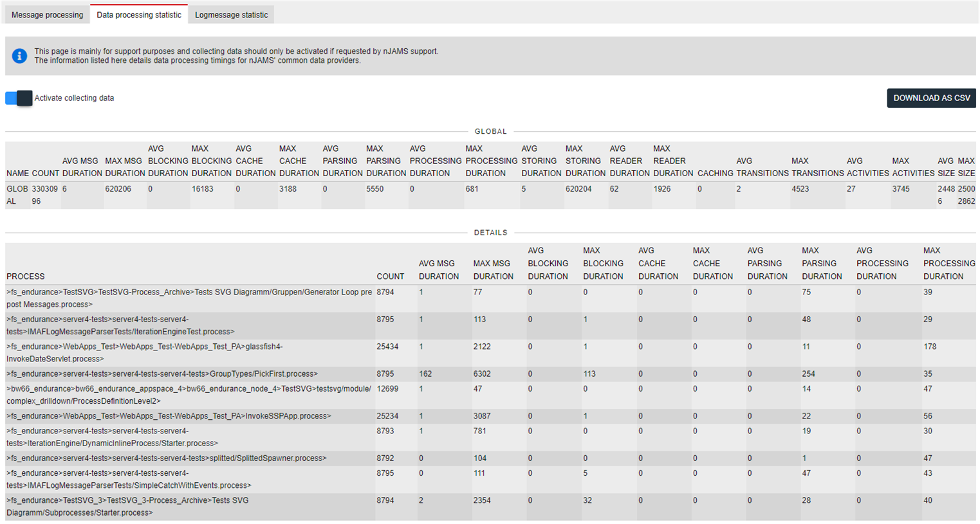This screenshot has height=524, width=980.
Task: Click the Global MAX STORING DURATION header
Action: [586, 161]
